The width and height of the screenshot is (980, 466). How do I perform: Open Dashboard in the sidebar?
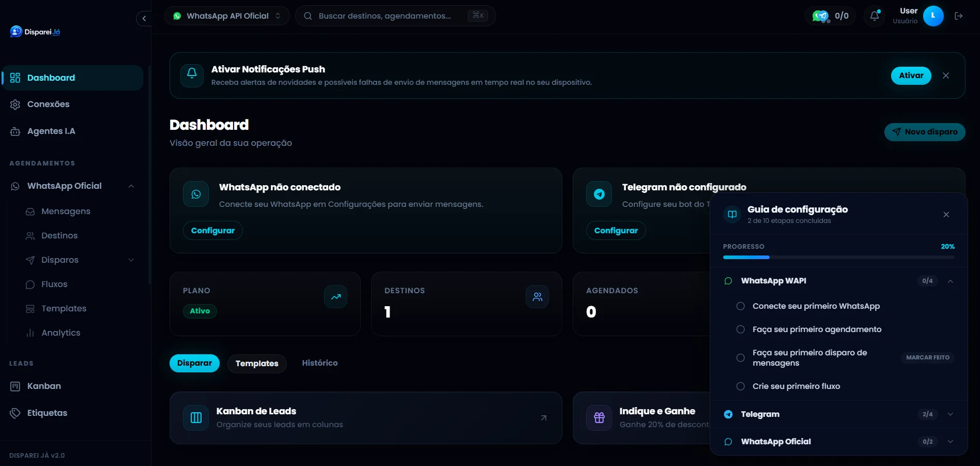72,78
